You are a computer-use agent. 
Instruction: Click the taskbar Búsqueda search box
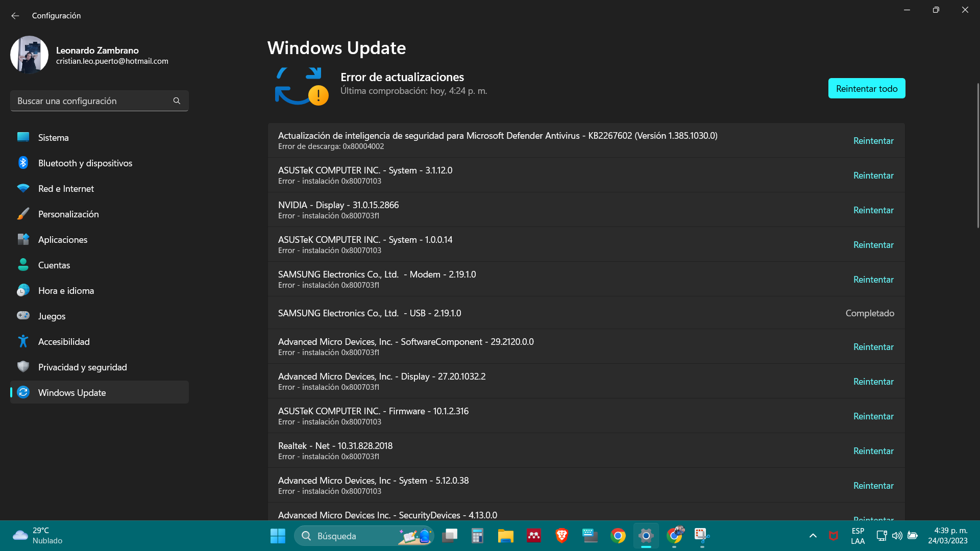[x=364, y=536]
